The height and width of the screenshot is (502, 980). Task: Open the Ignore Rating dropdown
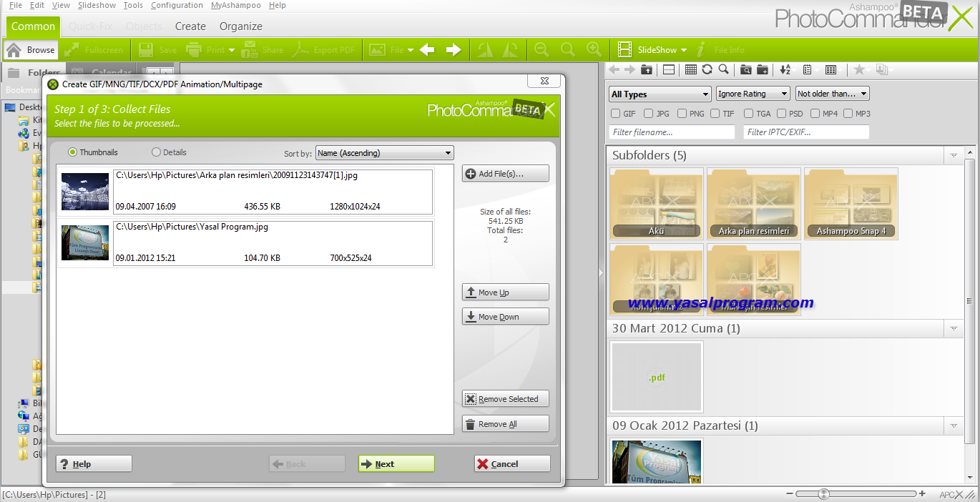(x=753, y=94)
